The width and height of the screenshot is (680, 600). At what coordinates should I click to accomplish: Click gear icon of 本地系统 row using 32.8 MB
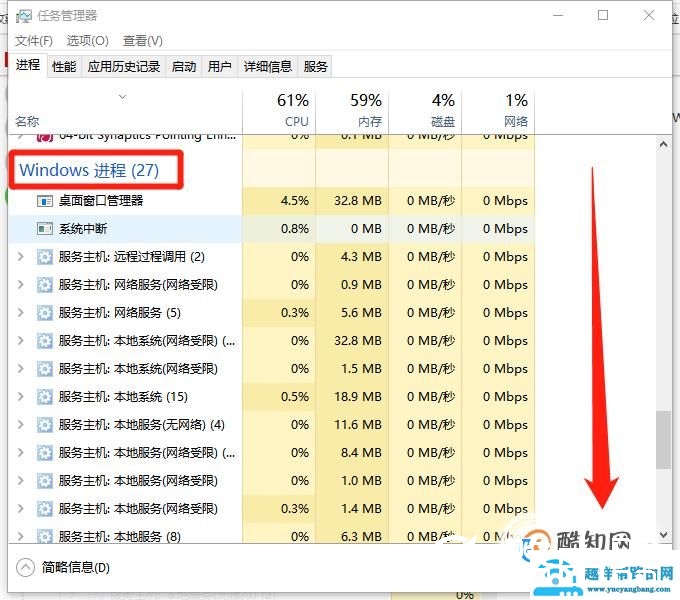45,341
